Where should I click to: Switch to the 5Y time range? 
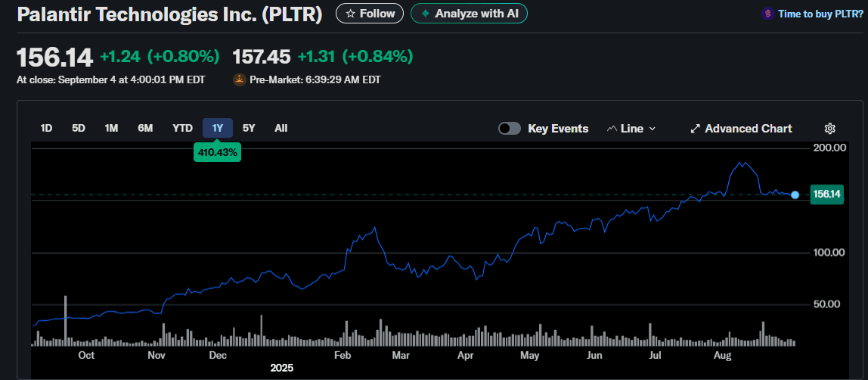[x=249, y=129]
